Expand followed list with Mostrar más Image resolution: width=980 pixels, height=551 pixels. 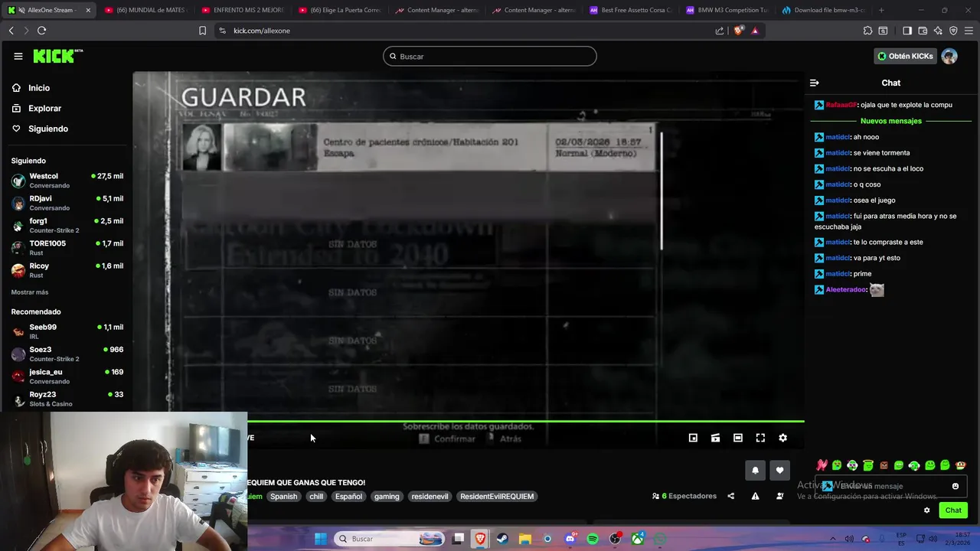(30, 292)
